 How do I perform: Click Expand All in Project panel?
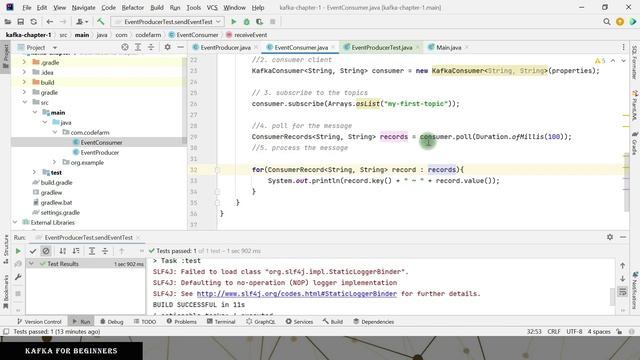[x=138, y=47]
